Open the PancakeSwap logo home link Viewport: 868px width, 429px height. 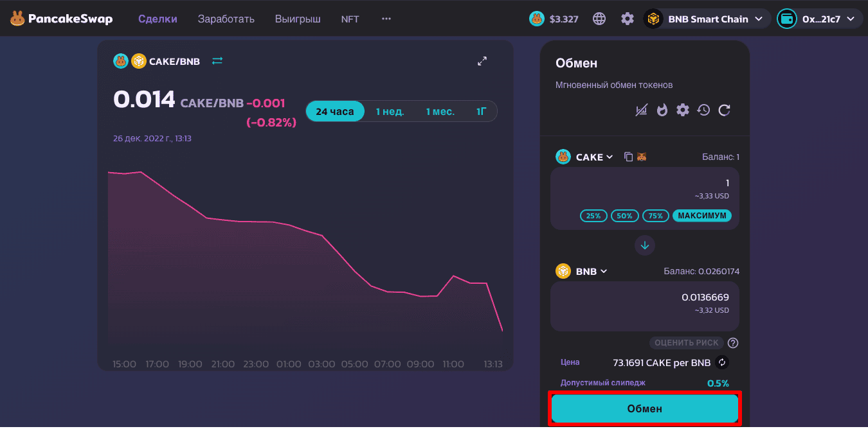click(x=61, y=19)
